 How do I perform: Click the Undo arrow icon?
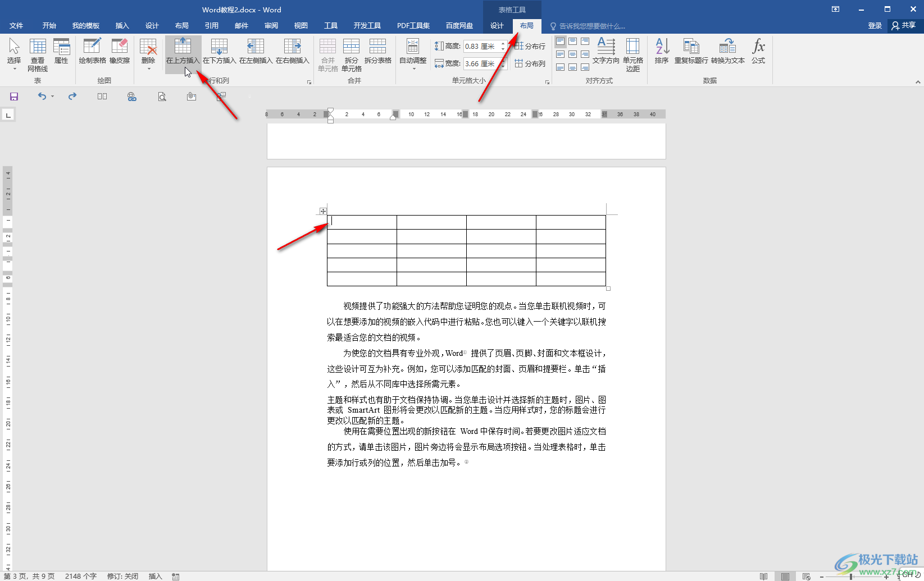point(42,97)
